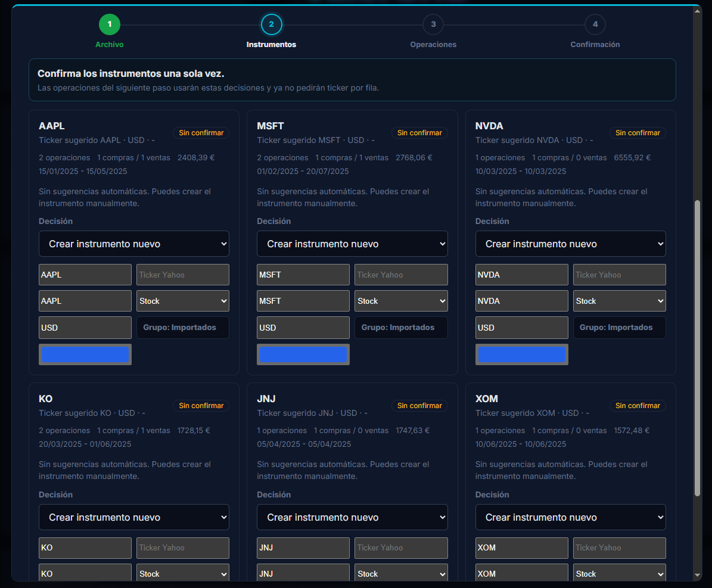Open MSFT Decisión dropdown

coord(352,244)
